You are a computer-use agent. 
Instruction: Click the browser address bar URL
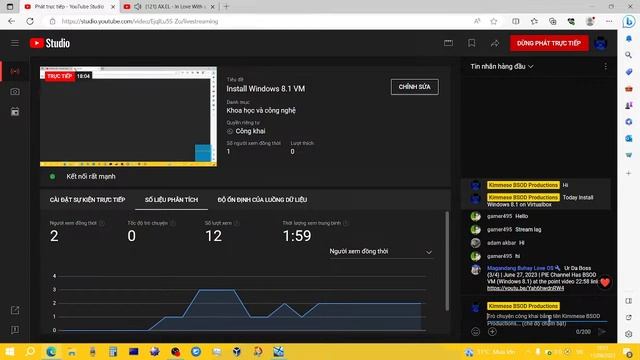click(x=140, y=21)
